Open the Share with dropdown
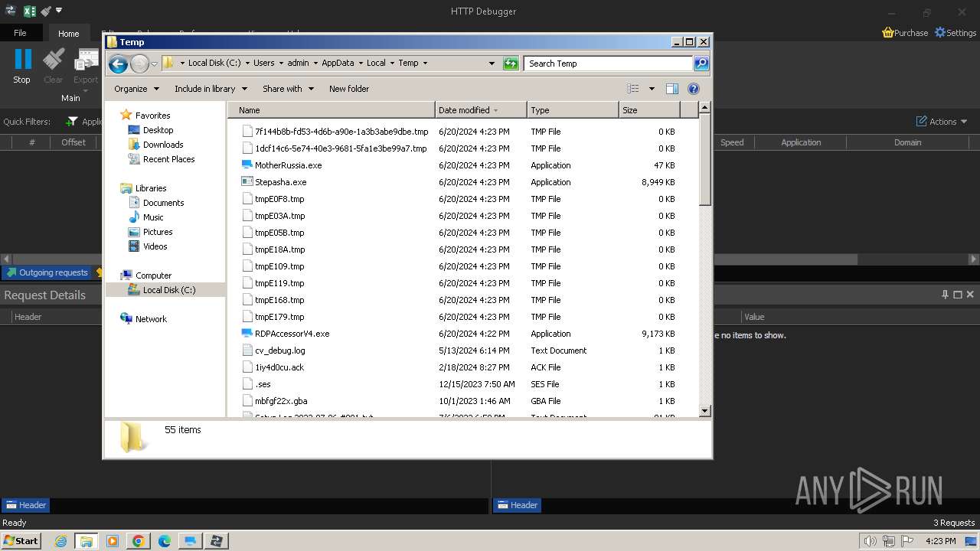 [288, 89]
